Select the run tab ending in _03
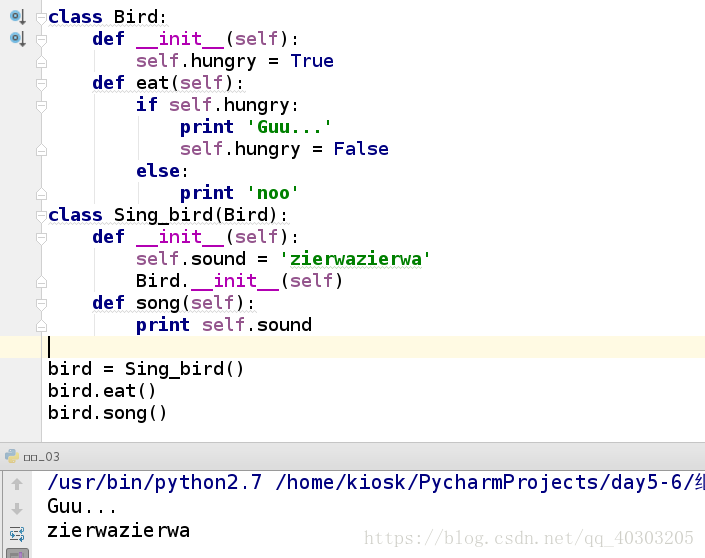This screenshot has width=705, height=558. pos(41,457)
